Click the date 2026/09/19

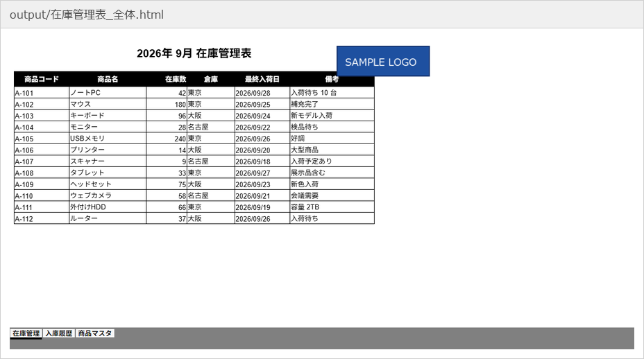[x=262, y=207]
